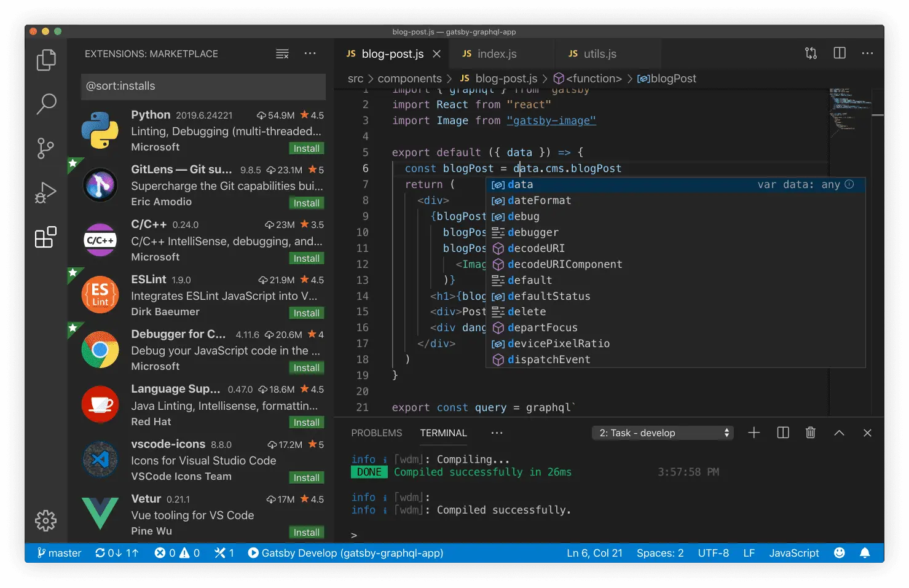The image size is (909, 588).
Task: Open the '2: Task - develop' terminal dropdown
Action: (663, 433)
